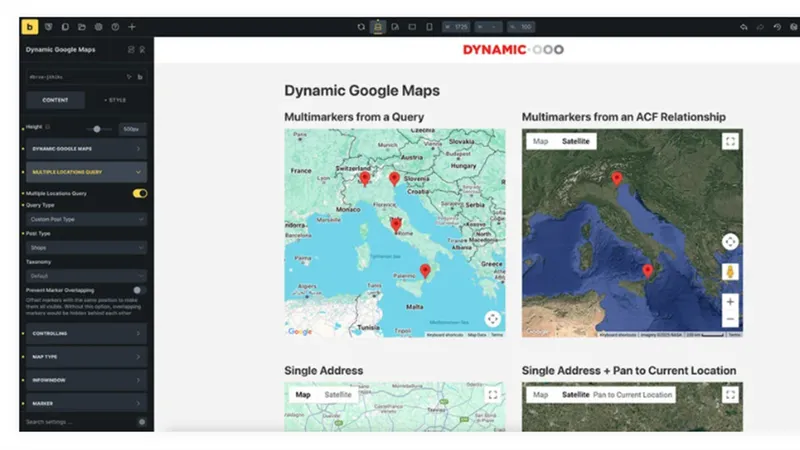Open the Query Type dropdown
The image size is (800, 450).
[86, 219]
